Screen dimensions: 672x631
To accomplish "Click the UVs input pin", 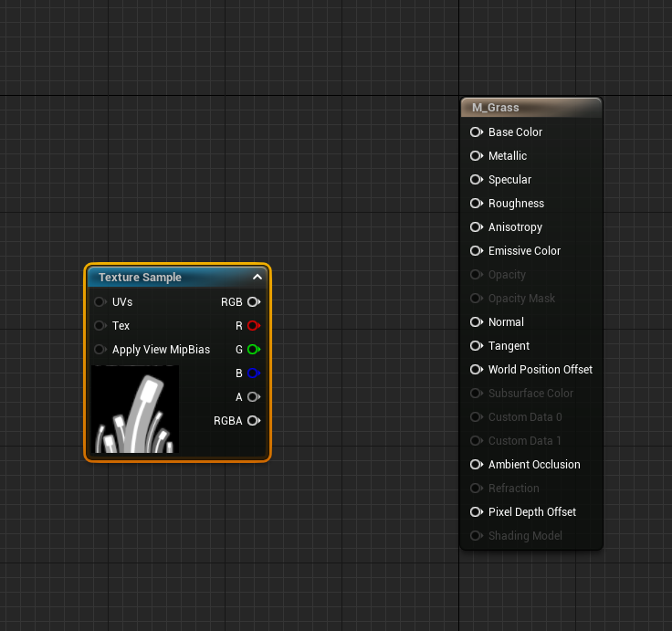I will tap(100, 301).
